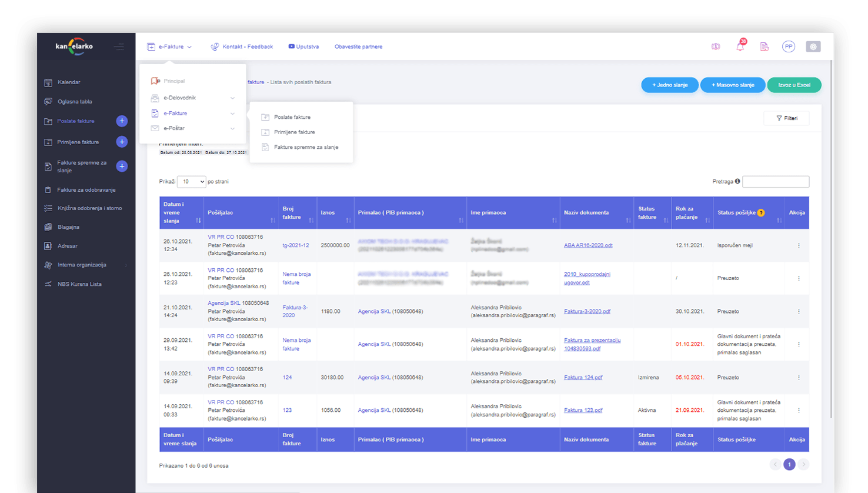This screenshot has height=493, width=868.
Task: Open the Kalendar sidebar item
Action: click(69, 82)
